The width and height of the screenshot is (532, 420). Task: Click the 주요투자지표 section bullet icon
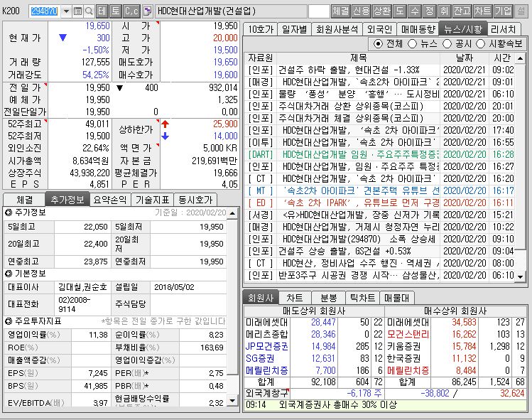coord(9,321)
